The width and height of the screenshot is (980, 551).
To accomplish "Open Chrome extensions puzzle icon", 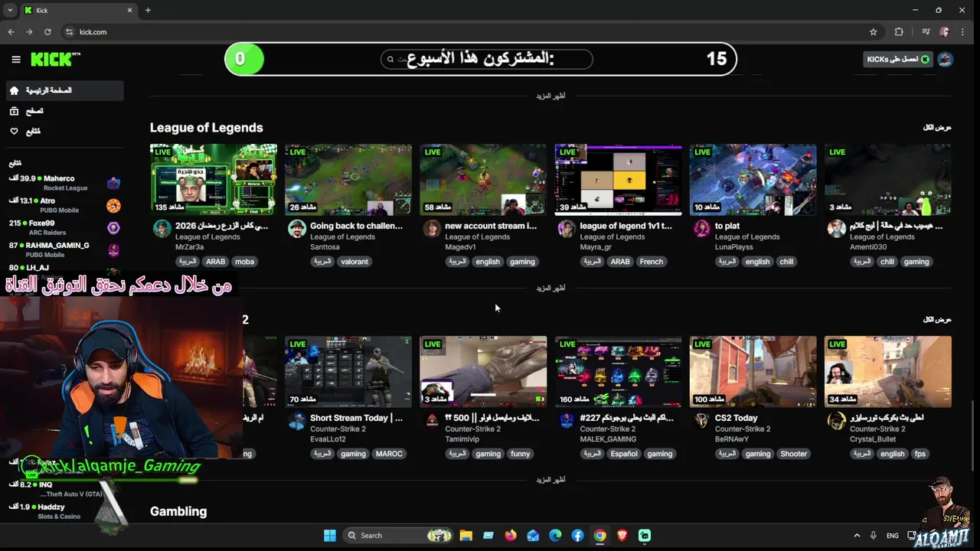I will [x=899, y=32].
